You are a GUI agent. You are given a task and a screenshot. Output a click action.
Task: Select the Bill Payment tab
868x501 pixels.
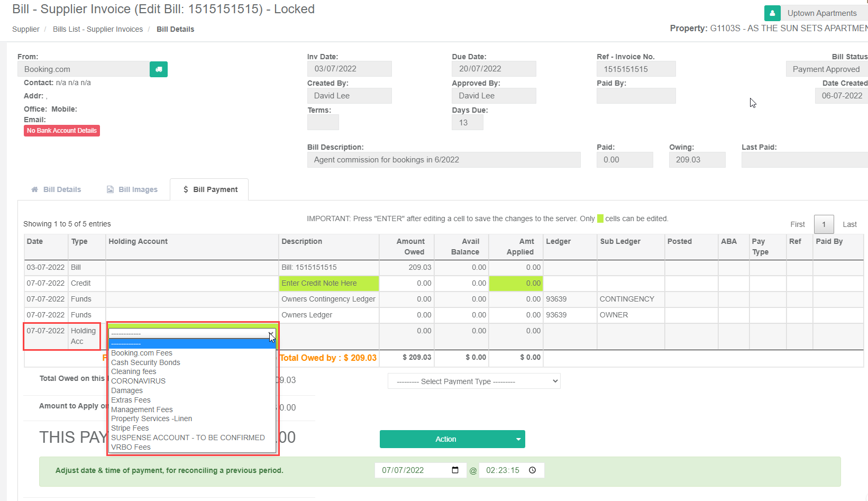210,189
